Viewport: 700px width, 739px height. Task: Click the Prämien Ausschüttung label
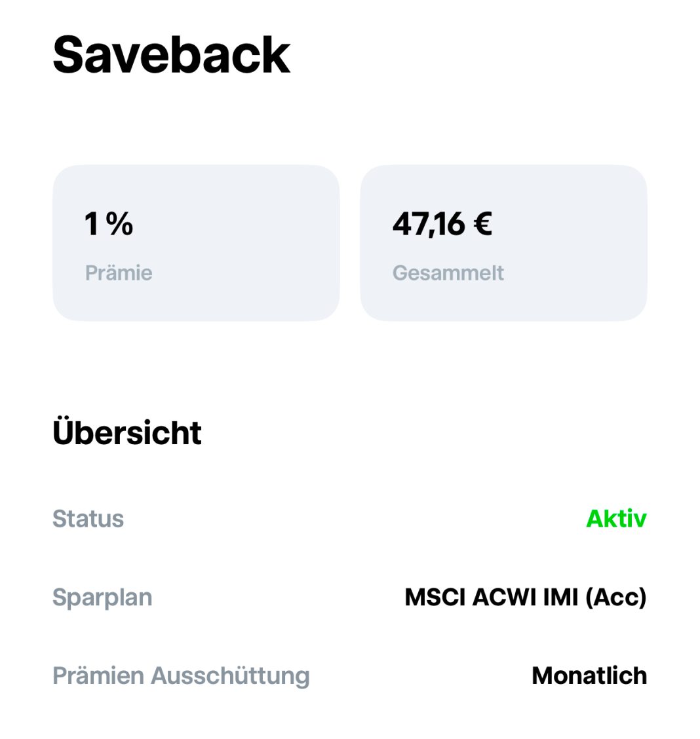tap(181, 676)
